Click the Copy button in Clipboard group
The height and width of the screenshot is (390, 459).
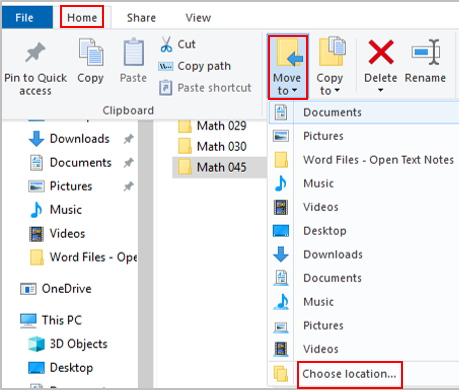coord(91,61)
